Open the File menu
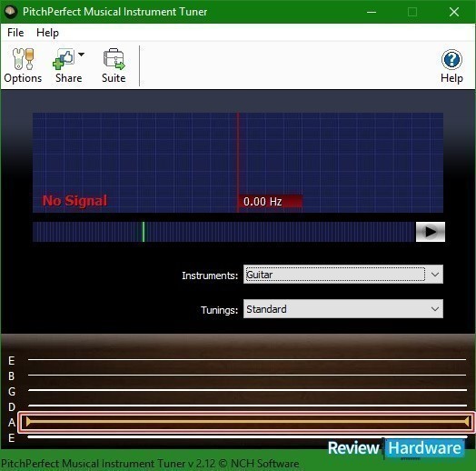The height and width of the screenshot is (471, 476). coord(15,33)
